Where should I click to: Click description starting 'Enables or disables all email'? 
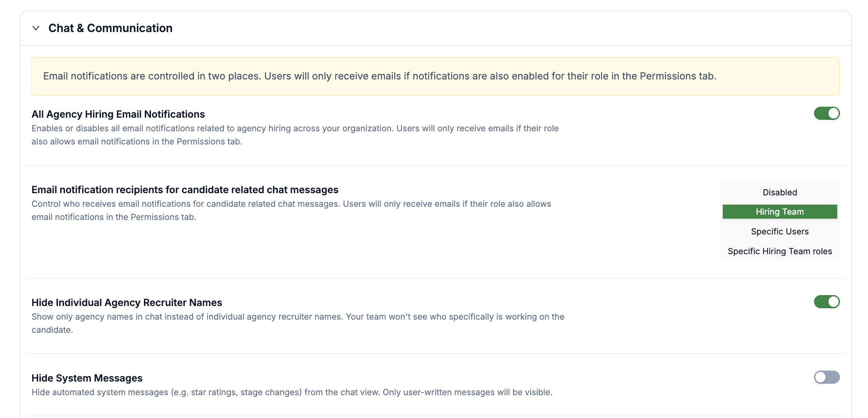[295, 135]
